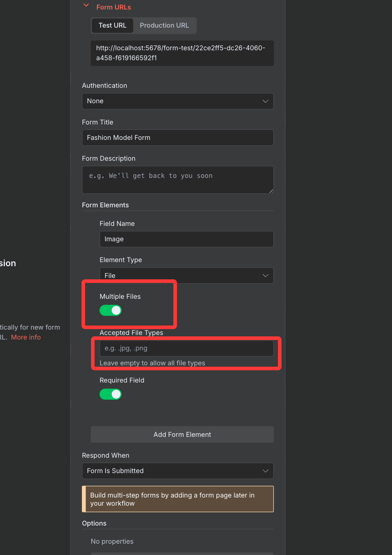Switch to the Production URL tab
The height and width of the screenshot is (555, 392).
(x=164, y=25)
